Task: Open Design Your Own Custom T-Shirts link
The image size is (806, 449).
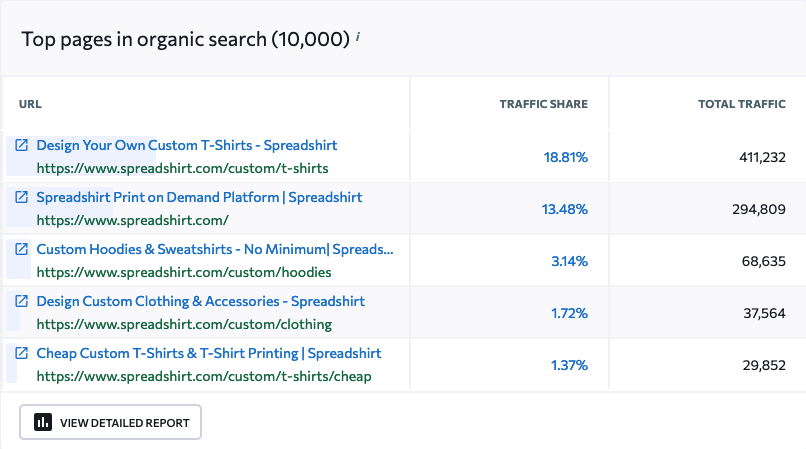Action: tap(187, 145)
